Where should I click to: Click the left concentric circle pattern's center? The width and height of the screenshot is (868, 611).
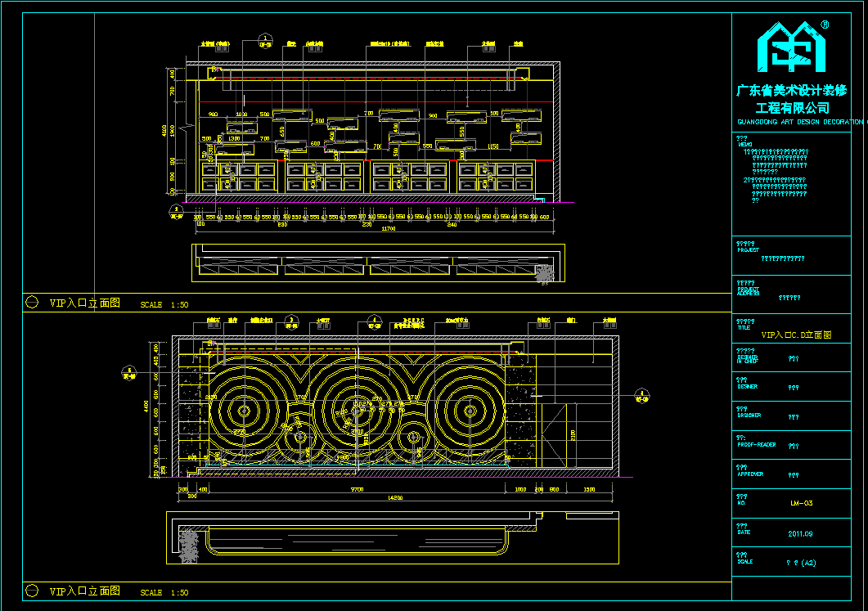click(244, 411)
